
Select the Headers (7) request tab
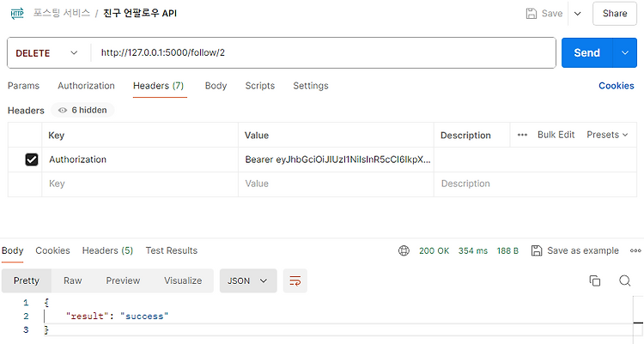159,86
